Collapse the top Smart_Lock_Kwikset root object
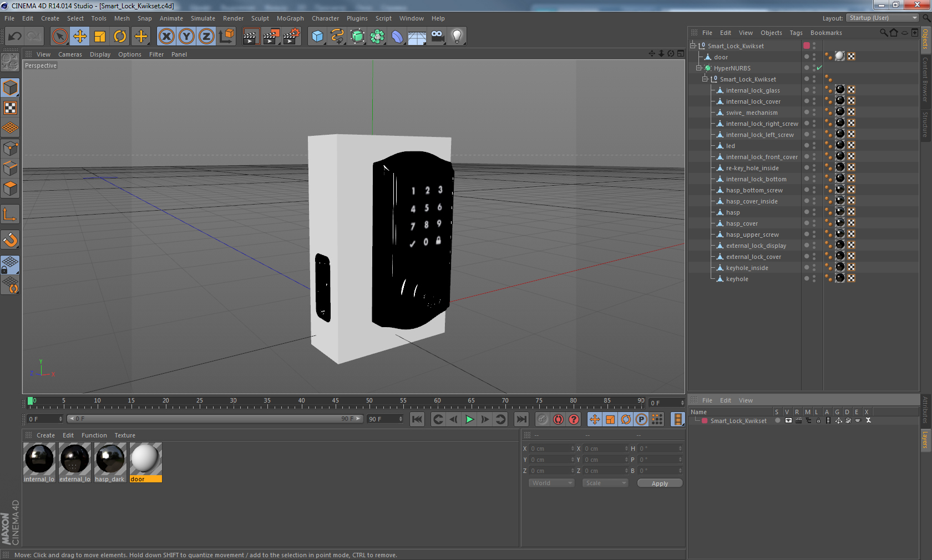This screenshot has height=560, width=932. pyautogui.click(x=692, y=46)
